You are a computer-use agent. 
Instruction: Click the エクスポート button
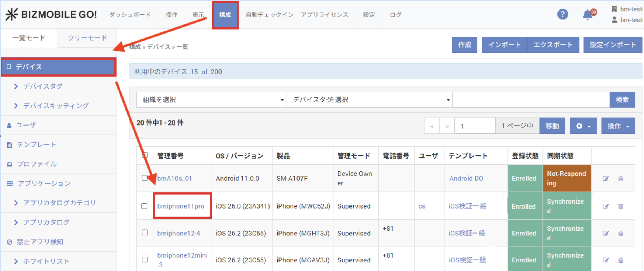(553, 45)
